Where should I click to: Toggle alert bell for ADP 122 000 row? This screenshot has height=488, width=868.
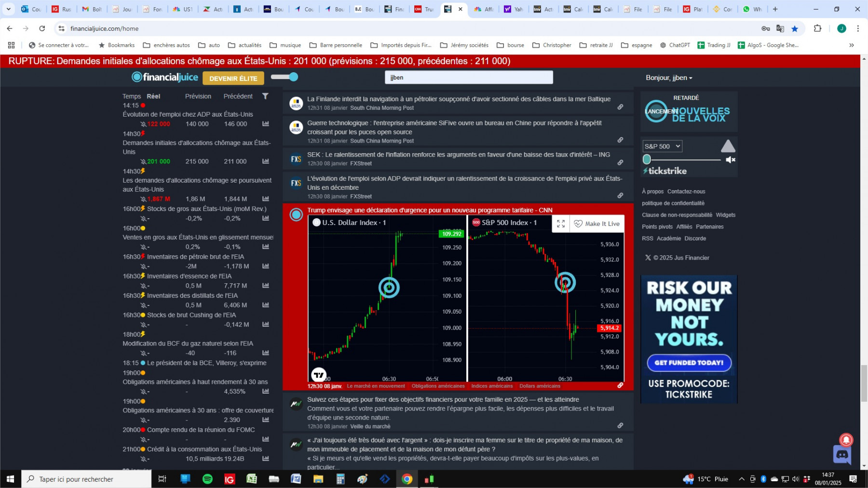[x=143, y=124]
